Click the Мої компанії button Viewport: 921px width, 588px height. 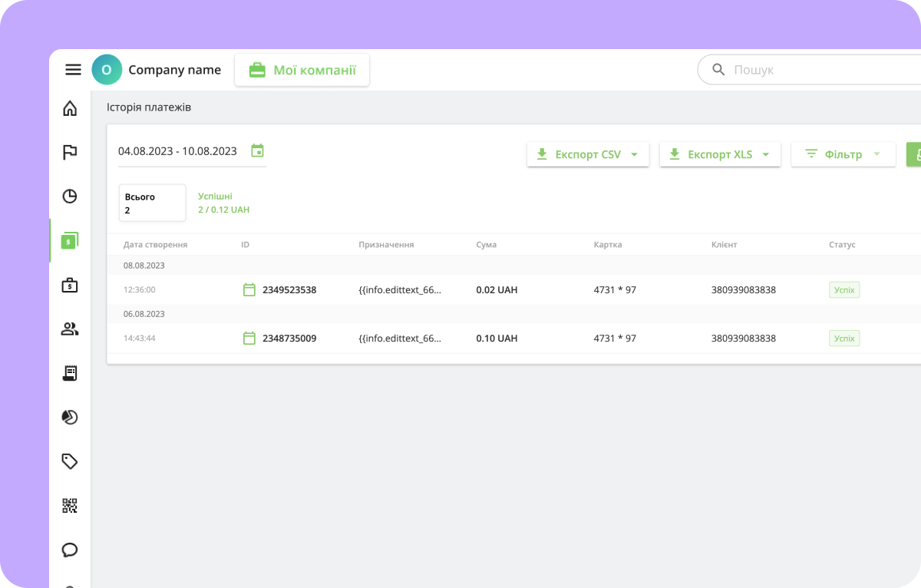coord(302,70)
